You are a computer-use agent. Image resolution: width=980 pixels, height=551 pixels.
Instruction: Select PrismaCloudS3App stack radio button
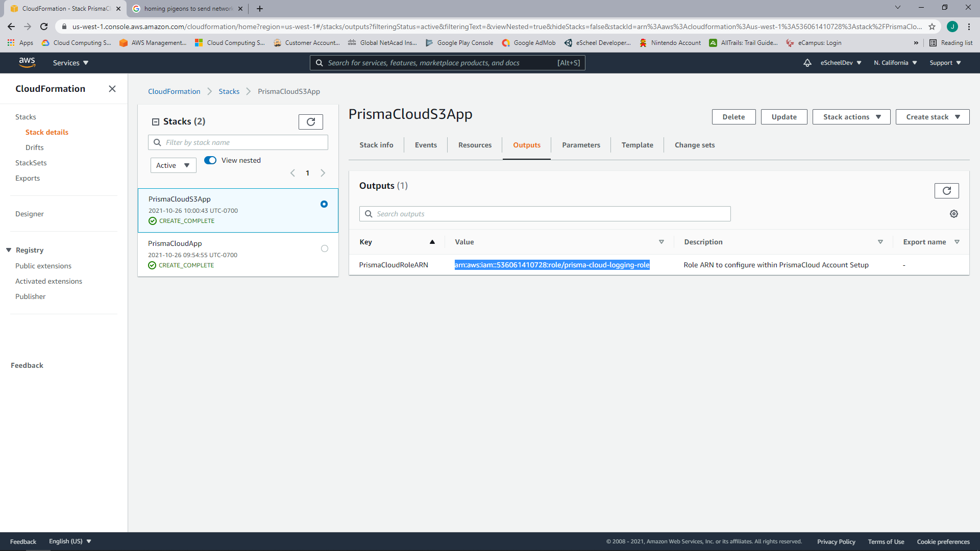(x=324, y=204)
